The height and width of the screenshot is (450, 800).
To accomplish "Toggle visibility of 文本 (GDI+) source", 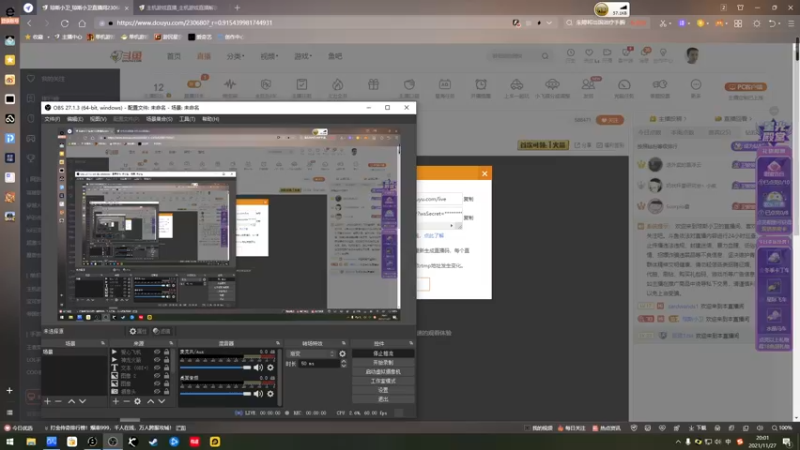I will pyautogui.click(x=157, y=368).
